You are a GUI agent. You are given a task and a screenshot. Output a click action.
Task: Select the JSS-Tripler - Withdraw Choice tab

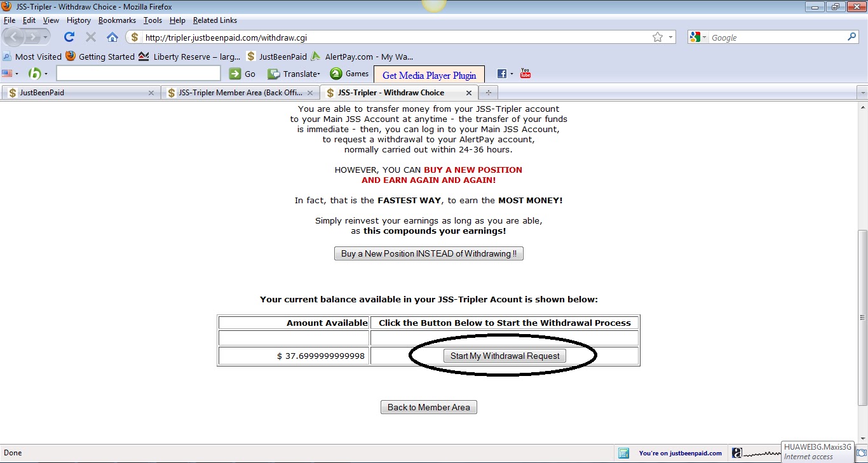(x=400, y=93)
